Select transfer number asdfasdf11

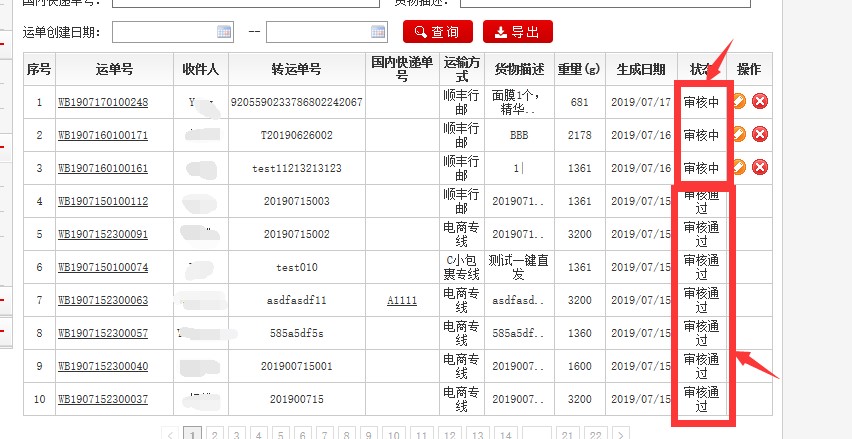[297, 300]
